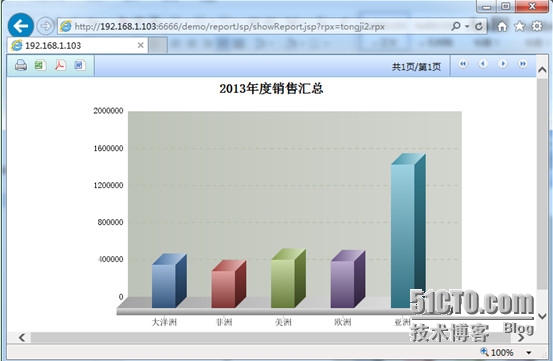Print the report with printer icon

(x=21, y=65)
